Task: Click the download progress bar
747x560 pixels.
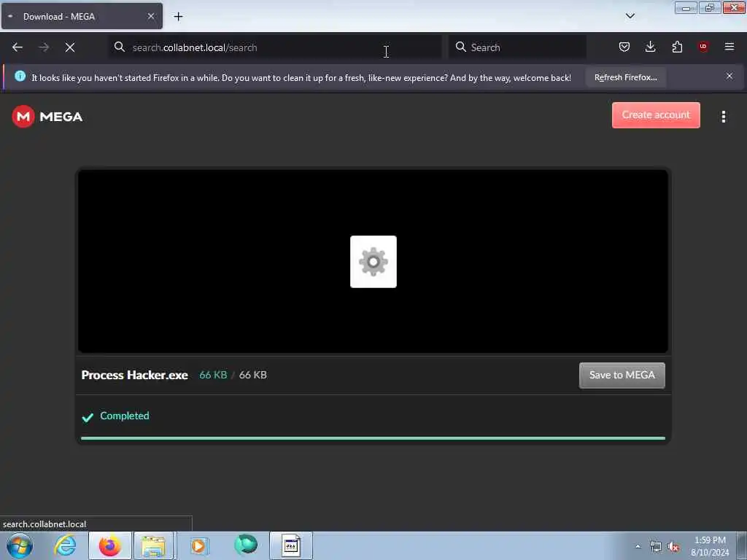Action: click(x=373, y=438)
